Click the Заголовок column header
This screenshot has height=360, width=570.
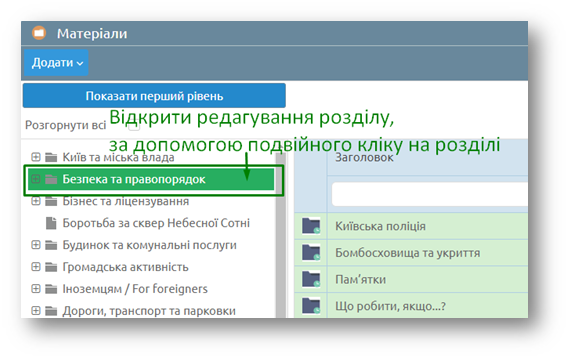pos(364,157)
